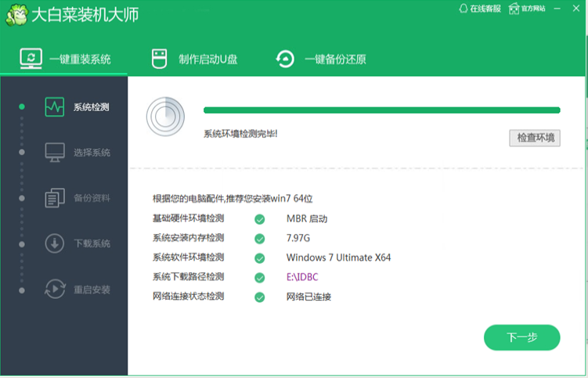Click 下载系统 download icon in sidebar
588x378 pixels.
(x=55, y=243)
